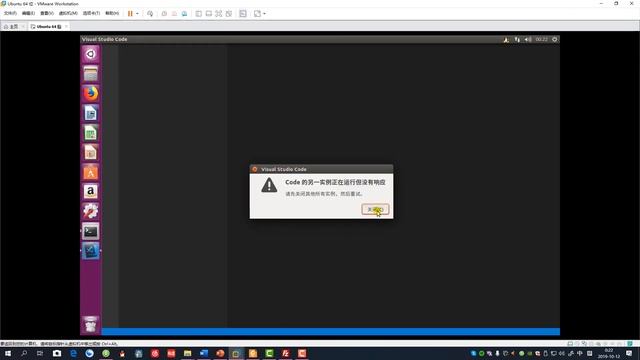Image resolution: width=640 pixels, height=360 pixels.
Task: Open the Ubuntu sound volume indicator
Action: (x=528, y=40)
